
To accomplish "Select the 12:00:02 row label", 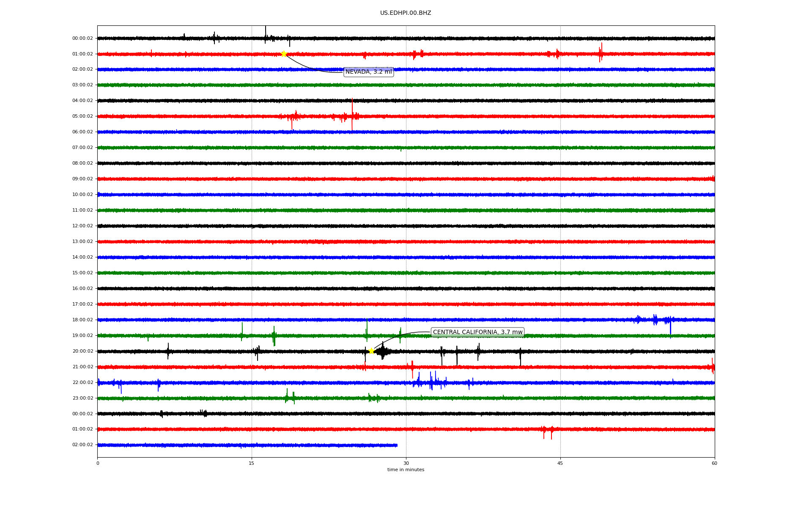I will coord(82,226).
